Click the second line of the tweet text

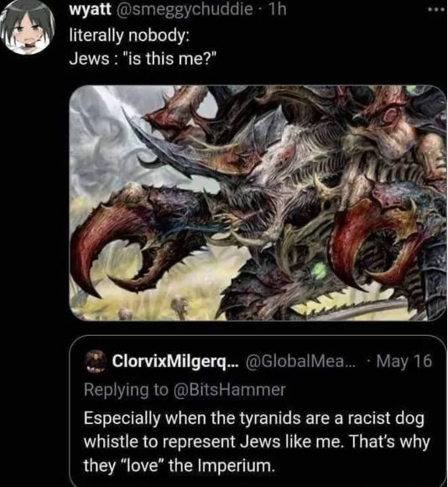143,58
